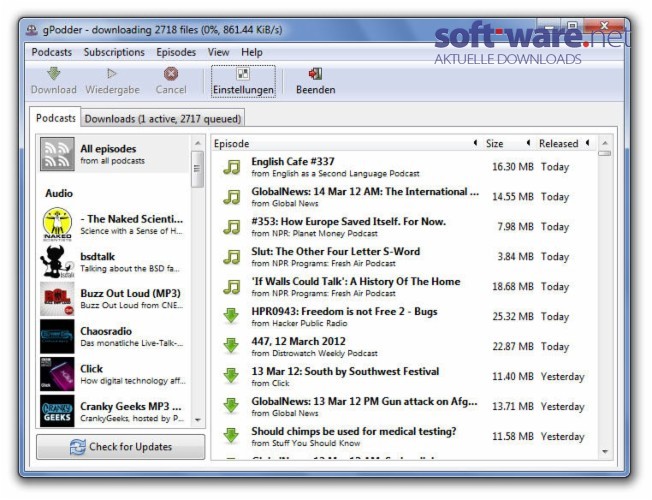Click the Wiedergabe play icon

click(111, 74)
